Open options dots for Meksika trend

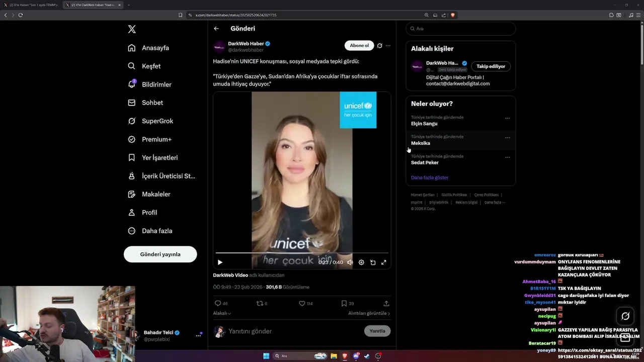pyautogui.click(x=507, y=138)
